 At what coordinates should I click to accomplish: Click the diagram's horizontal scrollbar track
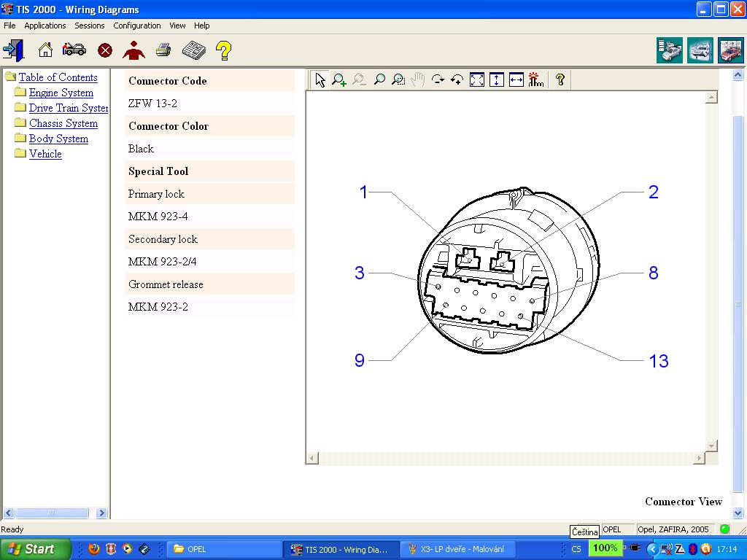coord(505,458)
